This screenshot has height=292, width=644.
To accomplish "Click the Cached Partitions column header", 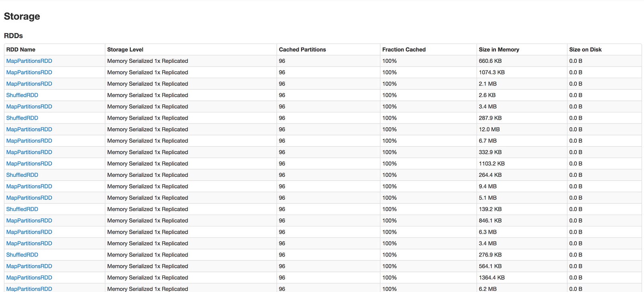I will [302, 50].
